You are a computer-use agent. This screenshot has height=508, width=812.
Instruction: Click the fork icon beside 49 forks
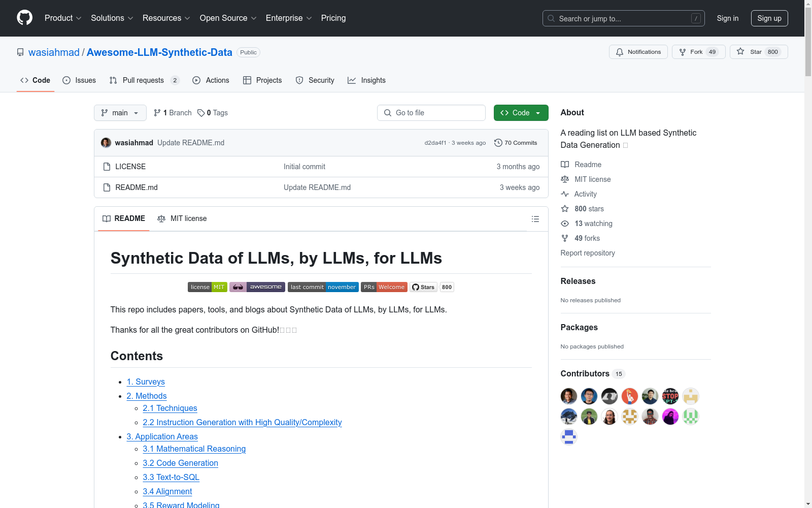pyautogui.click(x=565, y=238)
